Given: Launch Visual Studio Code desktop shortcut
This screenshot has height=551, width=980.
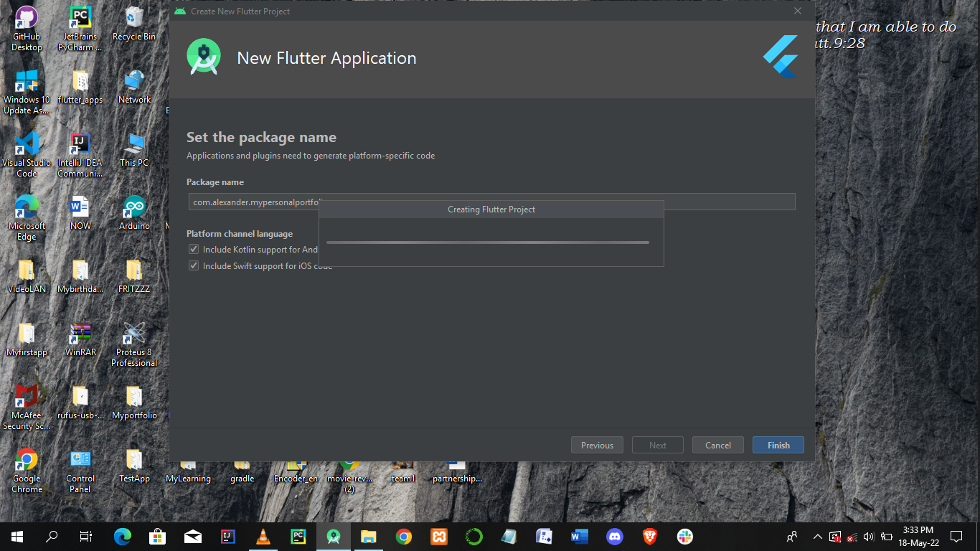Looking at the screenshot, I should [x=27, y=155].
